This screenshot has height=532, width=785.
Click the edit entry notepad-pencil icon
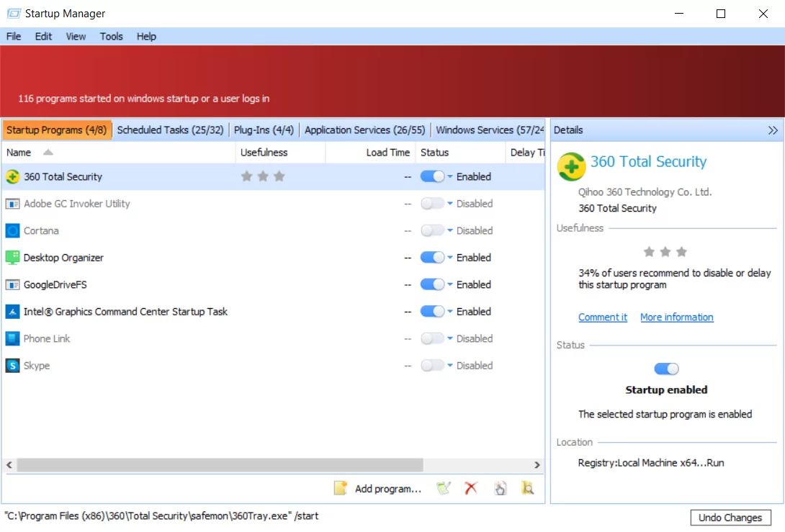444,488
